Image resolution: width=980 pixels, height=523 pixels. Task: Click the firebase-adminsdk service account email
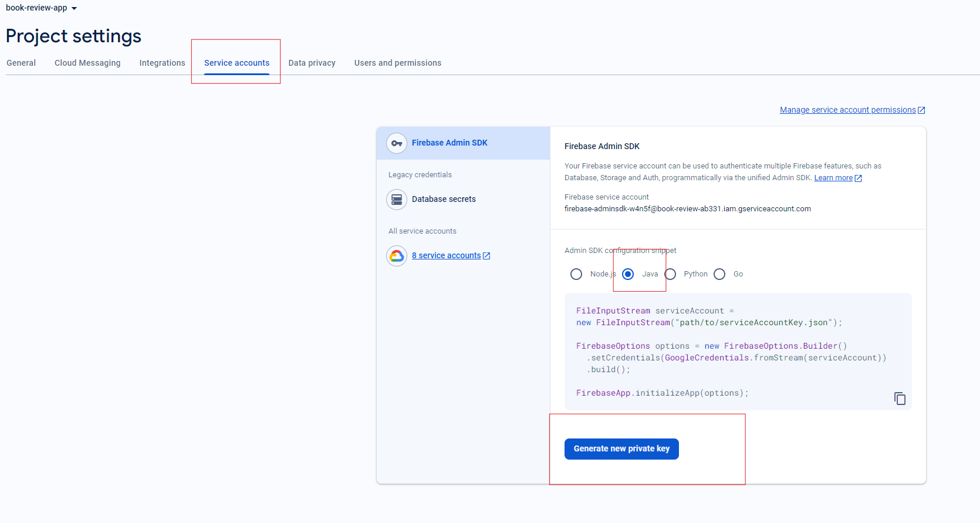688,209
